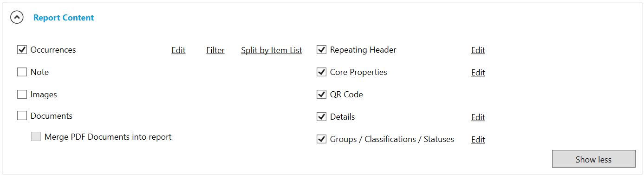Click the Report Content heading

tap(64, 18)
